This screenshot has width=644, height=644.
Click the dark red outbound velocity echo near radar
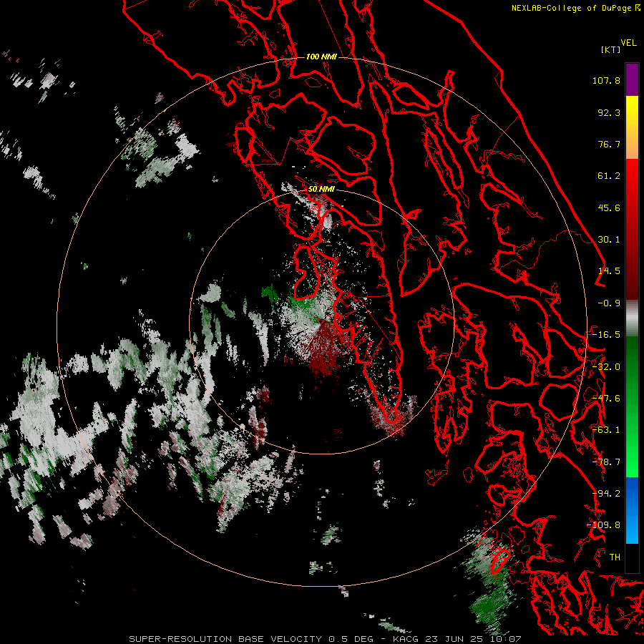coord(324,349)
